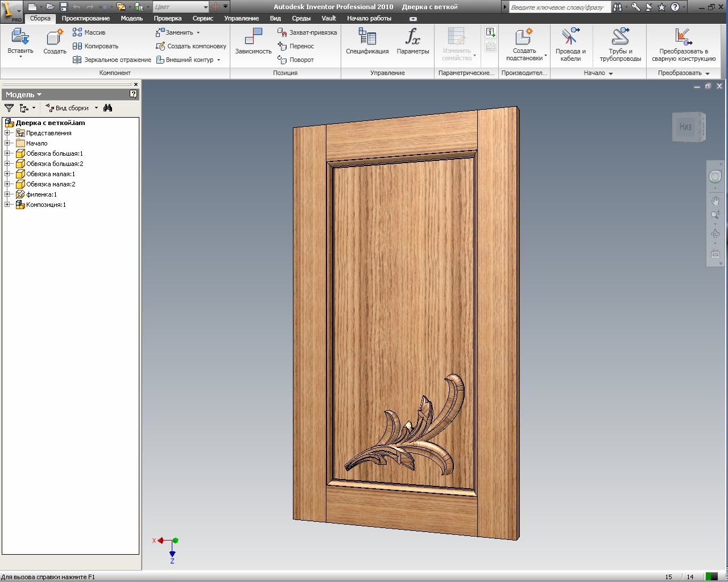This screenshot has height=582, width=728.
Task: Click the steering wheel in navigation bar
Action: coord(715,177)
